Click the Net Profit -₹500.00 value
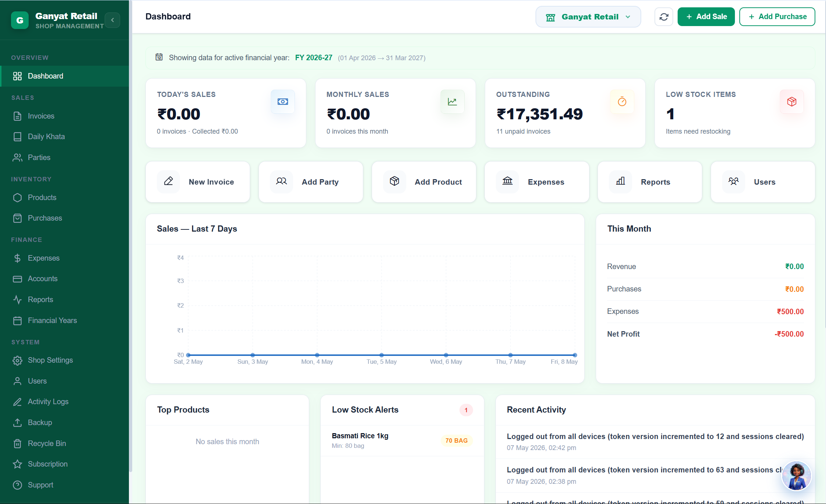The height and width of the screenshot is (504, 826). pos(789,334)
